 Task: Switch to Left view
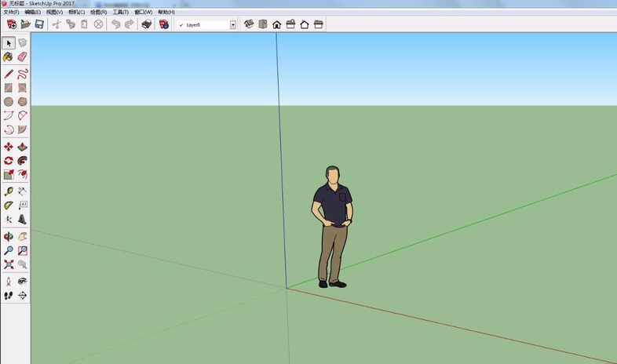319,24
